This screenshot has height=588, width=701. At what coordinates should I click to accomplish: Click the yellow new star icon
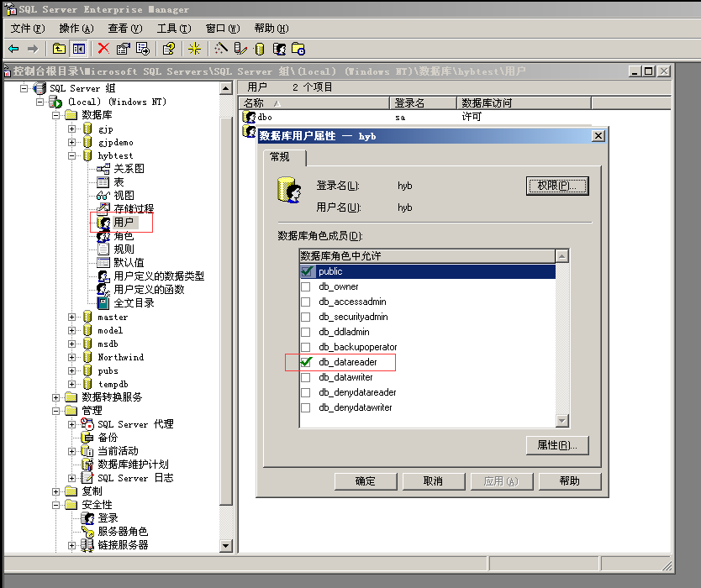pyautogui.click(x=194, y=49)
